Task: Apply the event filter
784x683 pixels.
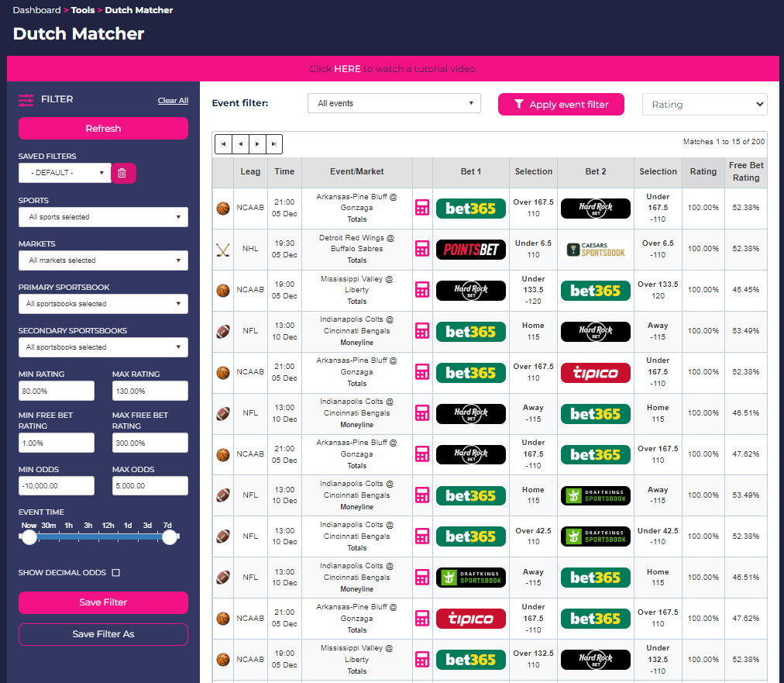Action: 561,105
